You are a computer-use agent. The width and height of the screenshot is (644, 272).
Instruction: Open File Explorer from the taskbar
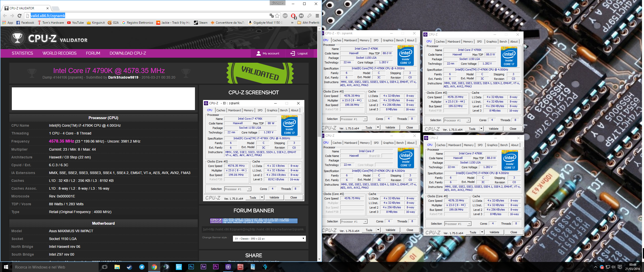click(117, 267)
